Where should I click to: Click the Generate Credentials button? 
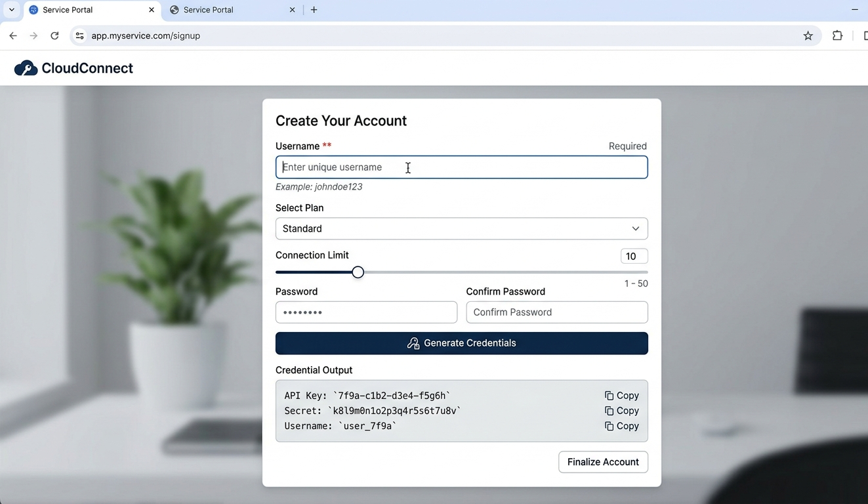(462, 343)
